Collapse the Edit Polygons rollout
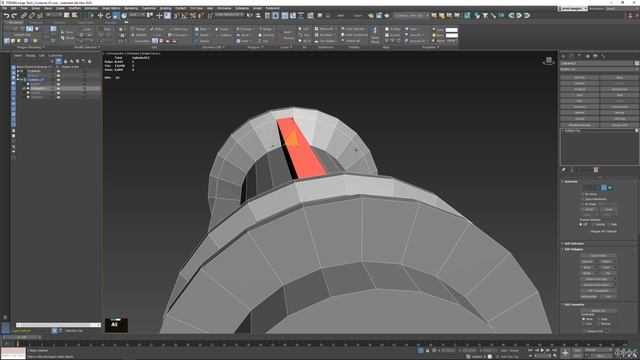 point(573,249)
